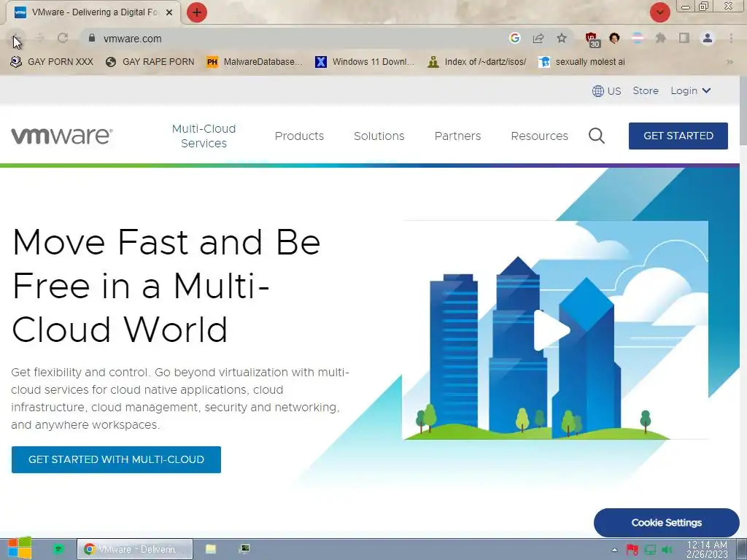Open the Extensions puzzle-piece menu

[x=660, y=38]
